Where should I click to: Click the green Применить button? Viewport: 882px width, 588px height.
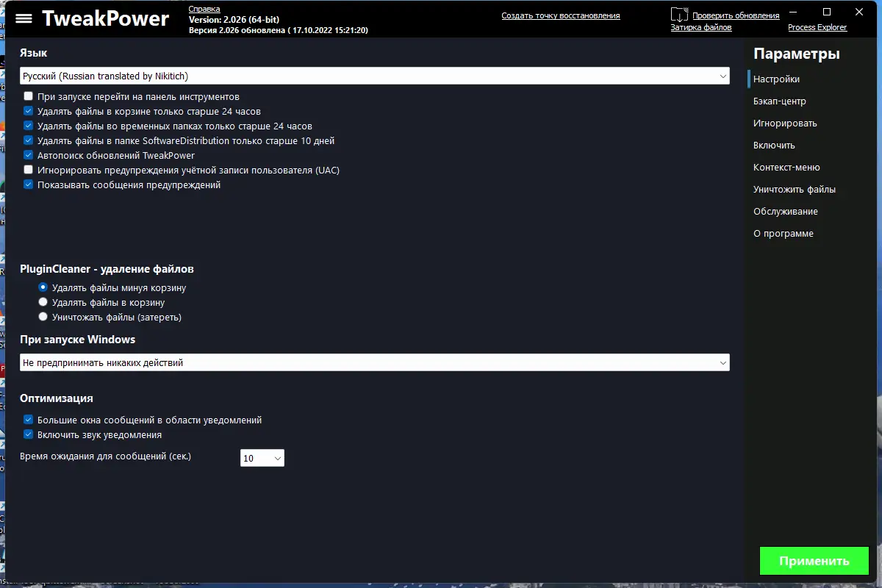[814, 561]
